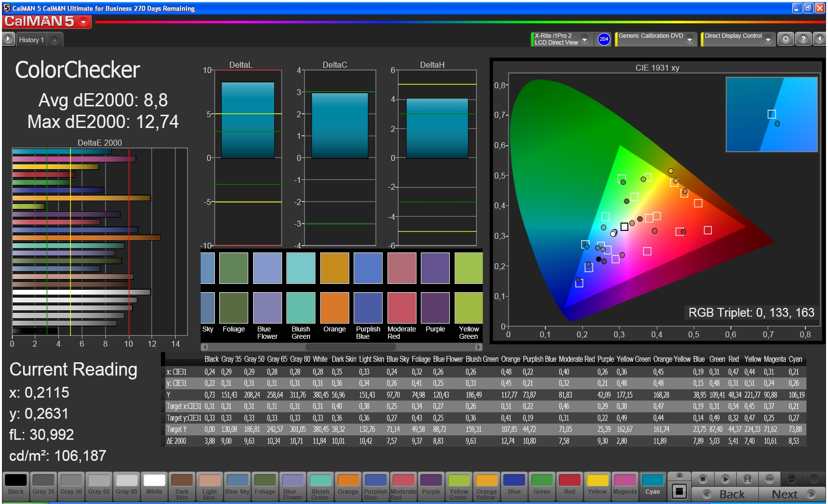Click the single read bracket icon
Image resolution: width=828 pixels, height=504 pixels.
pyautogui.click(x=748, y=479)
